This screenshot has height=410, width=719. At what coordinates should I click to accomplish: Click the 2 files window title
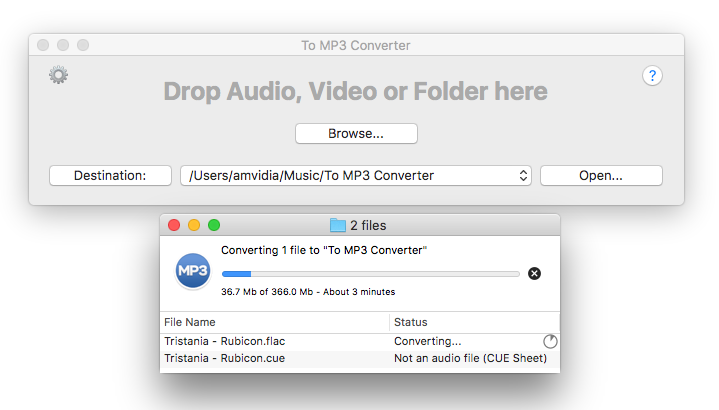click(x=368, y=225)
